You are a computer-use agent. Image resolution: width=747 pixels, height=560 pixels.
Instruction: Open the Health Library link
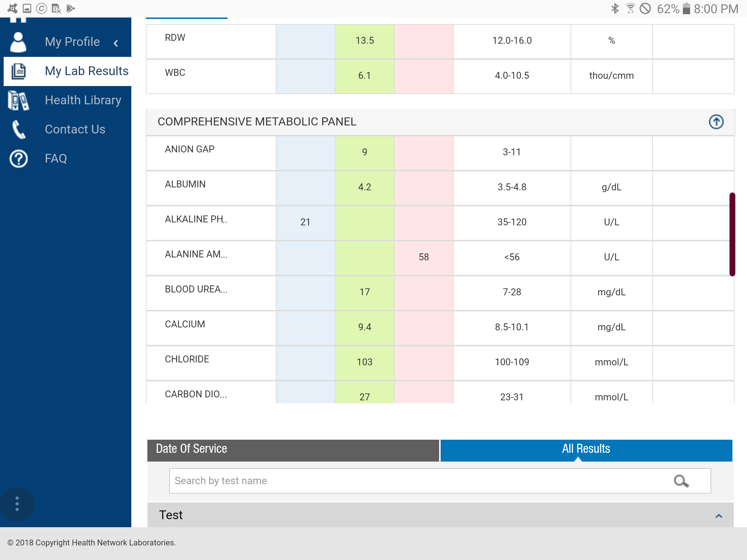tap(83, 100)
